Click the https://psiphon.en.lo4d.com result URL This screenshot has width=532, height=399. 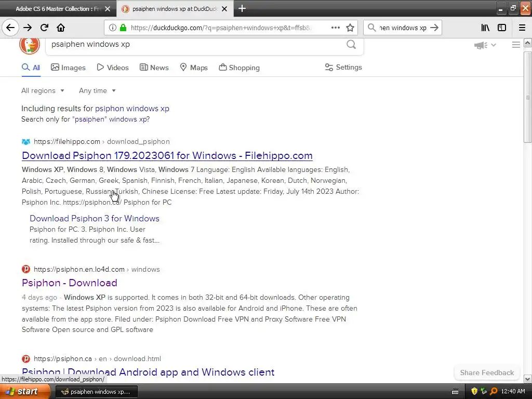(79, 270)
